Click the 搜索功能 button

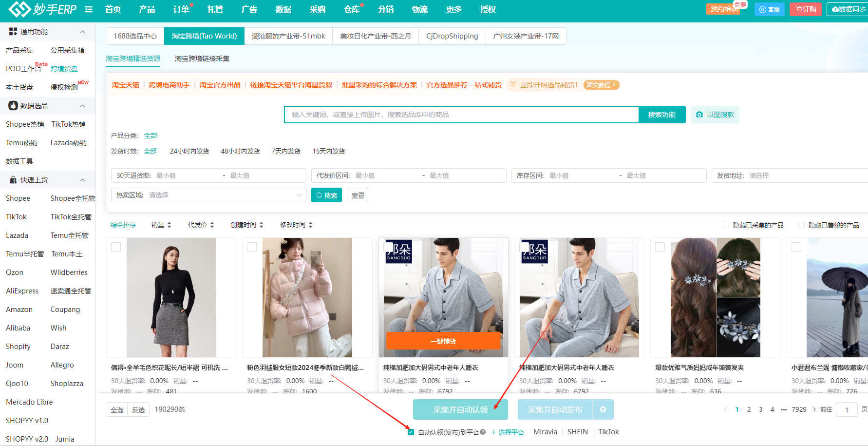[662, 115]
